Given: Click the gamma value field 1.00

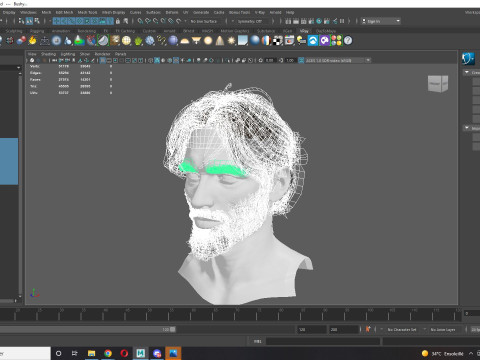Looking at the screenshot, I should point(290,60).
